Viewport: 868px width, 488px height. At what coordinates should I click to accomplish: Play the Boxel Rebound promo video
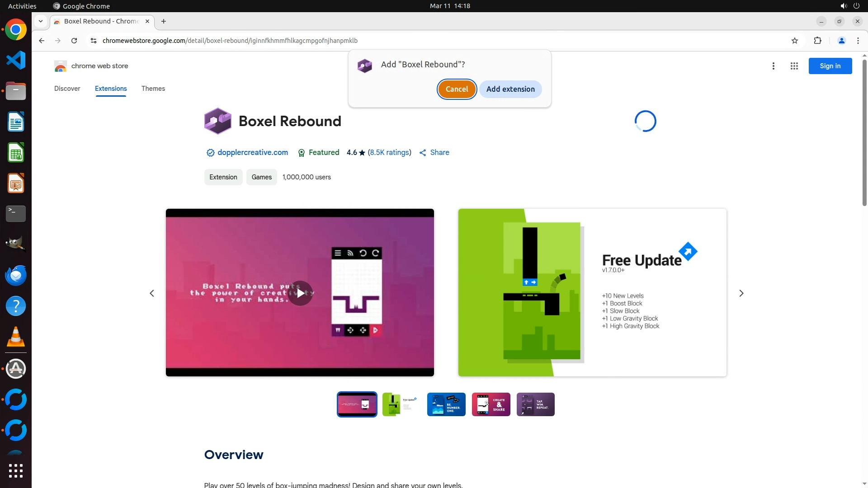coord(300,293)
